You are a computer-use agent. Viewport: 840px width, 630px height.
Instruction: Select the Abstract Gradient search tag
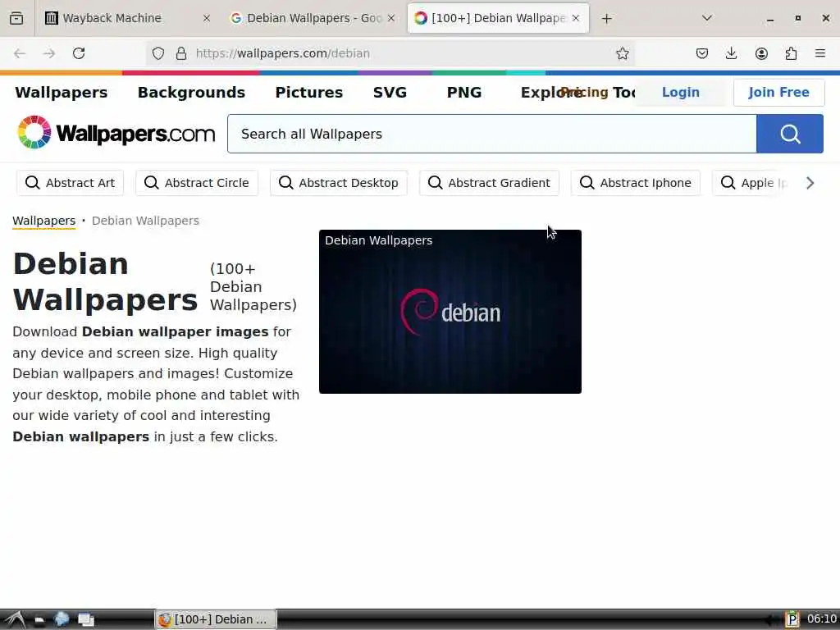coord(489,183)
